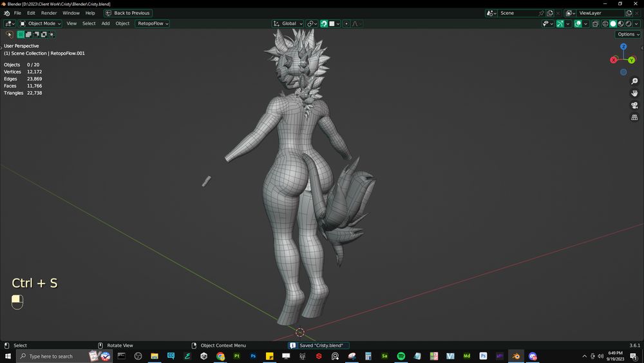Choose the invert selection mode icon
644x363 pixels.
click(x=44, y=35)
